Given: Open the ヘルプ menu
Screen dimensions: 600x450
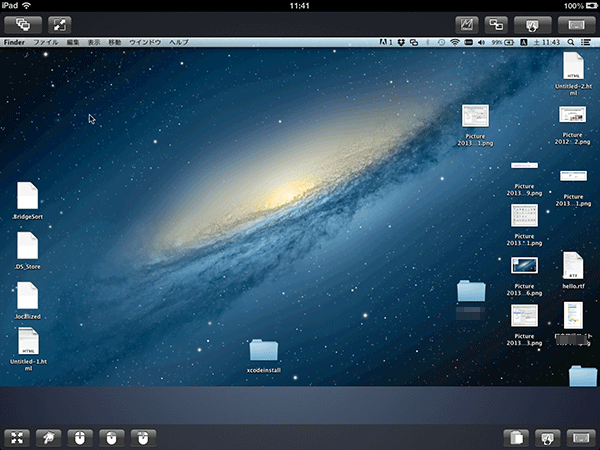Looking at the screenshot, I should pos(179,42).
